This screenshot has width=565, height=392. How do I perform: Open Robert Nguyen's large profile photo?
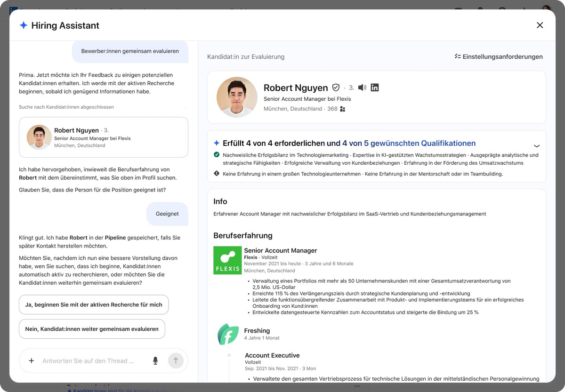(237, 97)
